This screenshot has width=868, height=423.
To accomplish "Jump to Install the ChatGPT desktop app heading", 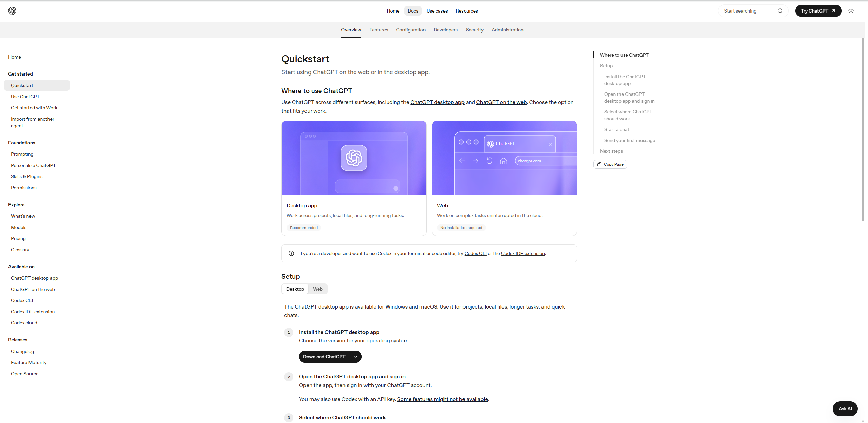I will [625, 80].
